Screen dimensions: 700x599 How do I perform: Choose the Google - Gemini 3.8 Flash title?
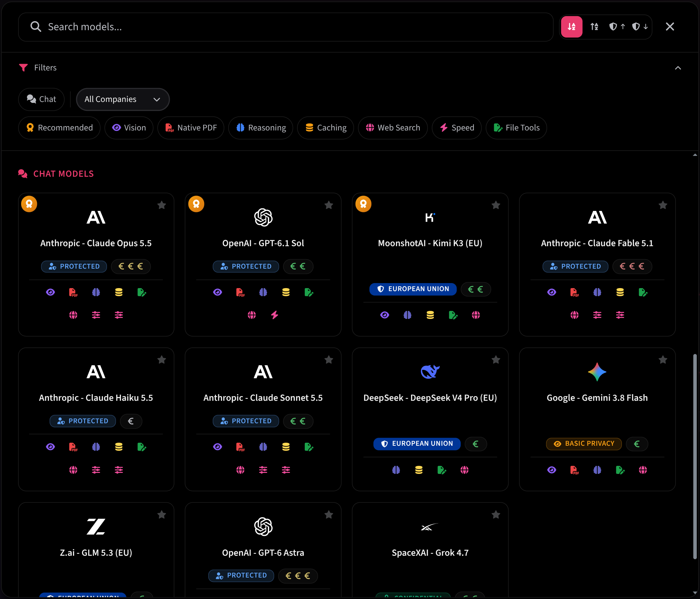pyautogui.click(x=597, y=397)
